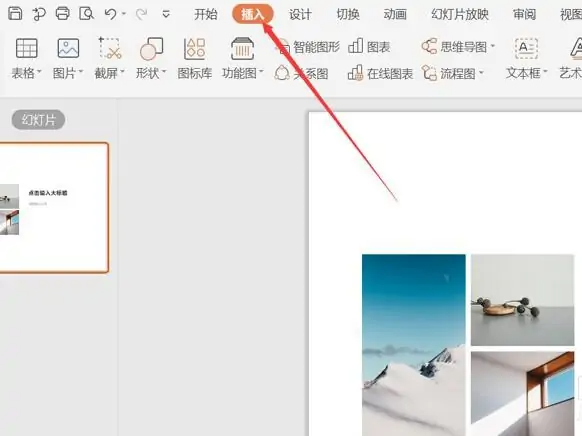Insert a table using 表格 icon
Image resolution: width=582 pixels, height=436 pixels.
click(26, 48)
